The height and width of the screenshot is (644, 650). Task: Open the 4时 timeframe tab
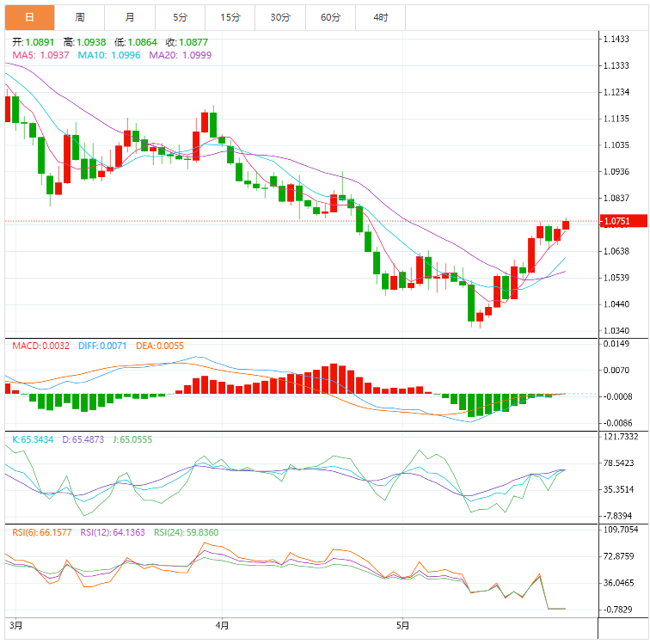(381, 17)
